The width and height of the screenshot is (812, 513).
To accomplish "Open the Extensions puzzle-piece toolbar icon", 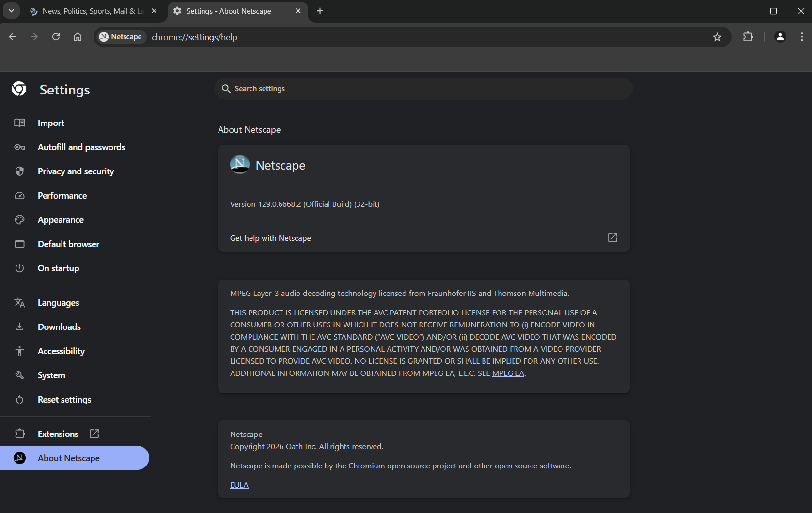I will [748, 37].
